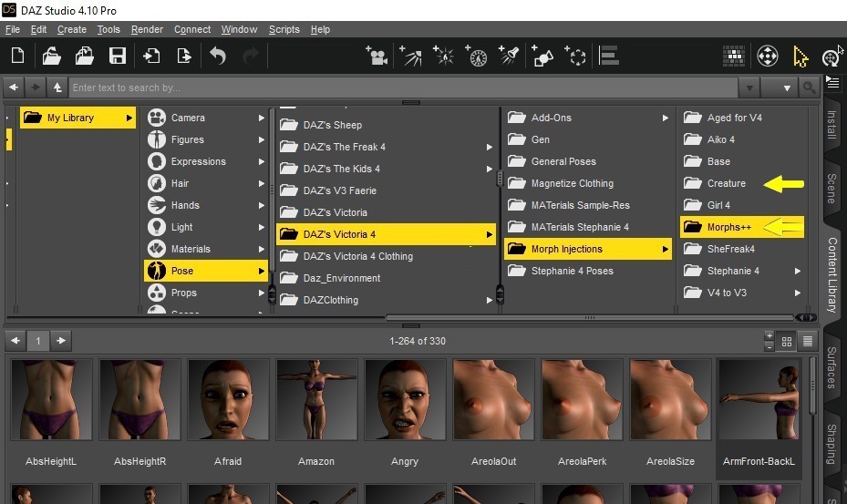847x504 pixels.
Task: Undo the last action using the undo arrow
Action: tap(217, 56)
